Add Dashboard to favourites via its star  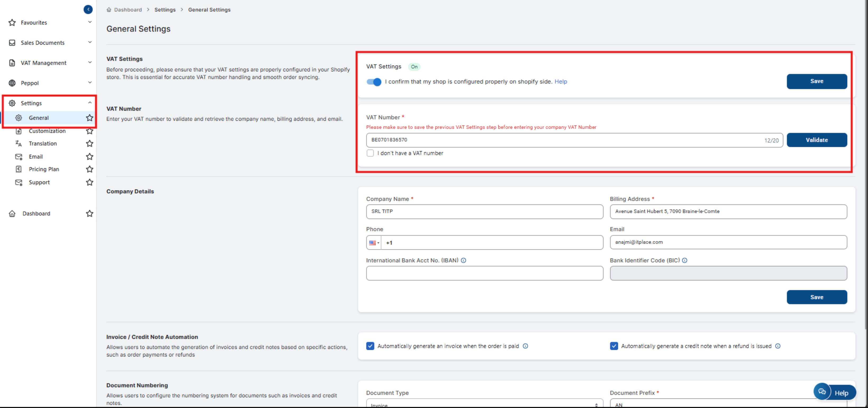point(89,214)
